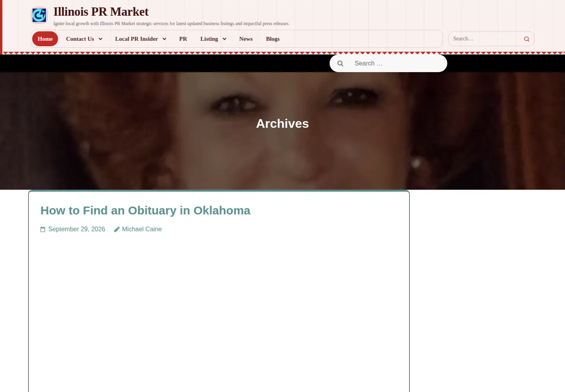Click the Illinois PR Market logo icon

[39, 15]
